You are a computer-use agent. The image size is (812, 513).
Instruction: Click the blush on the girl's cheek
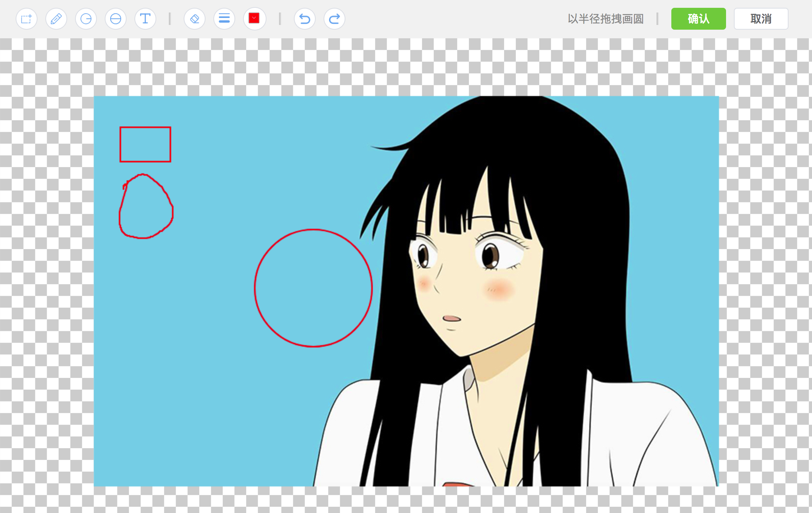(x=498, y=290)
